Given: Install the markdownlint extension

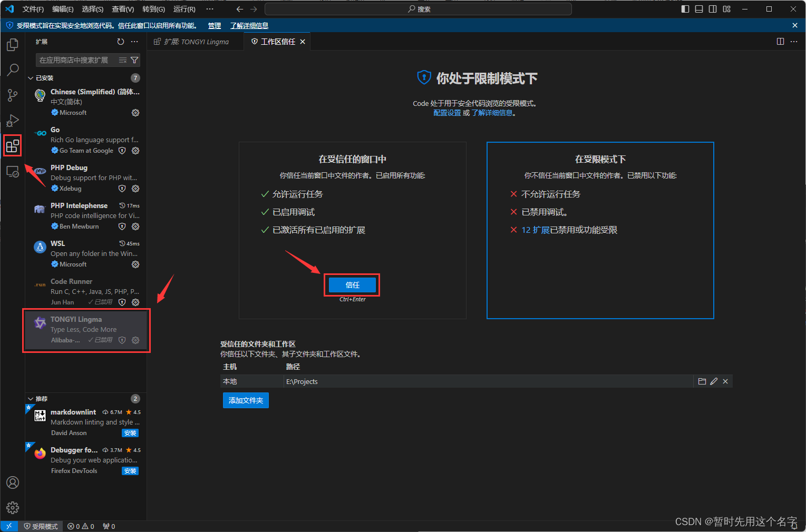Looking at the screenshot, I should (130, 433).
